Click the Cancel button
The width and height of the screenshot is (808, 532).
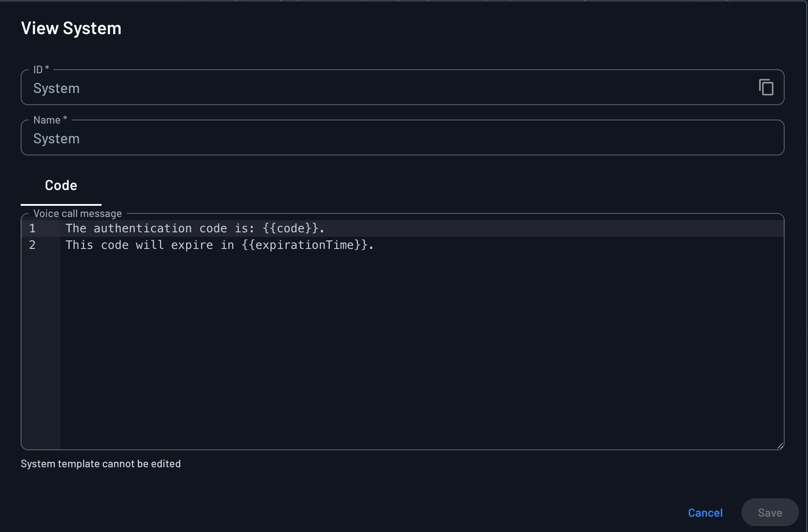[705, 513]
